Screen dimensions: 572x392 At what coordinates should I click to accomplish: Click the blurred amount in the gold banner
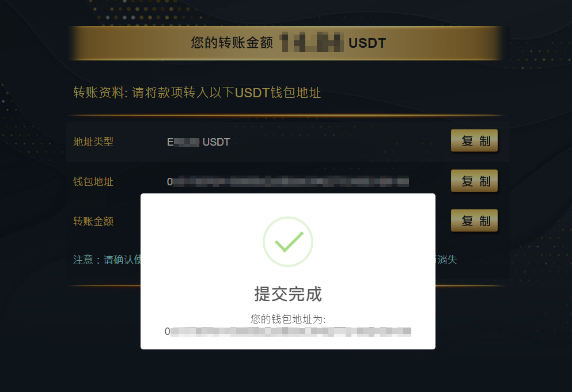coord(312,42)
